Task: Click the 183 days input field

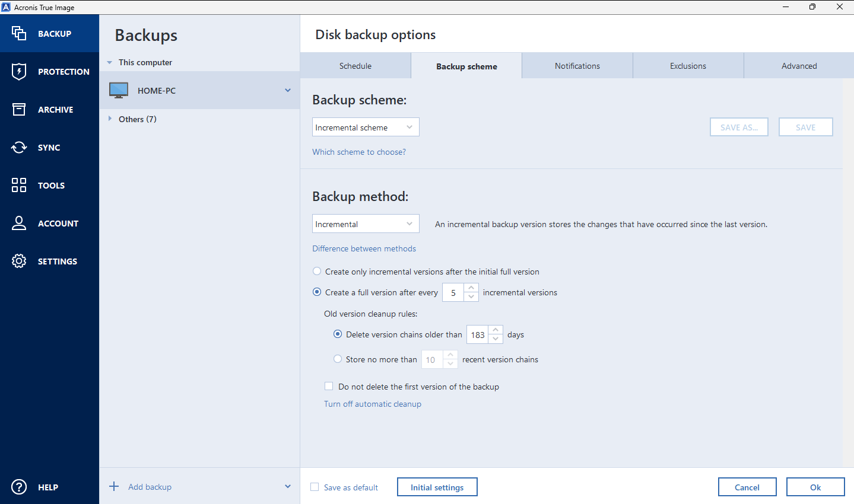Action: coord(478,334)
